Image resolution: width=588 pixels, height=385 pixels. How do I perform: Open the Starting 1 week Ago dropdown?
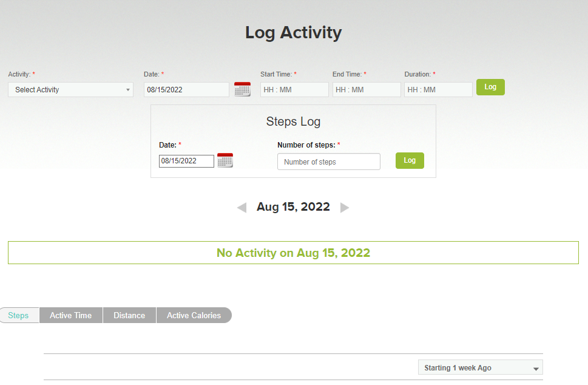(x=481, y=367)
